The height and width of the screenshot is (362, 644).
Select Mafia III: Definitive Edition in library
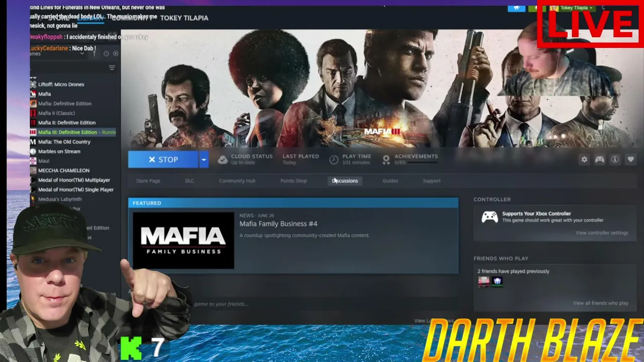73,132
